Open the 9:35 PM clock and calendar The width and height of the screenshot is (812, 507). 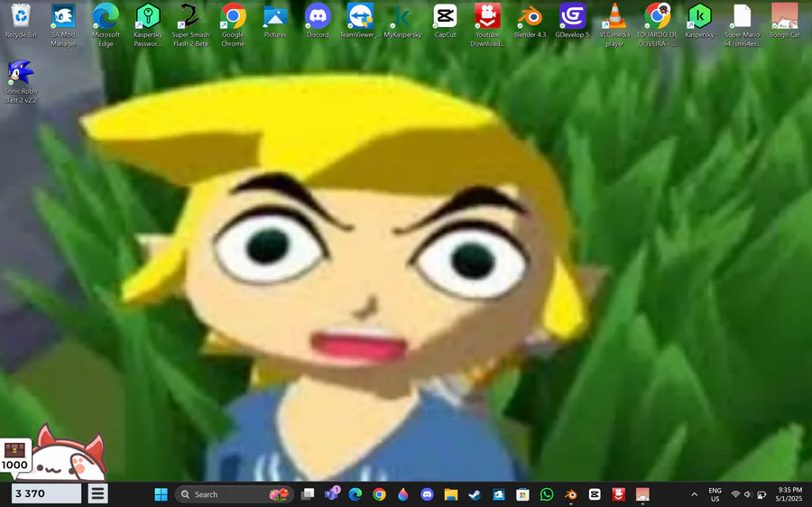789,494
